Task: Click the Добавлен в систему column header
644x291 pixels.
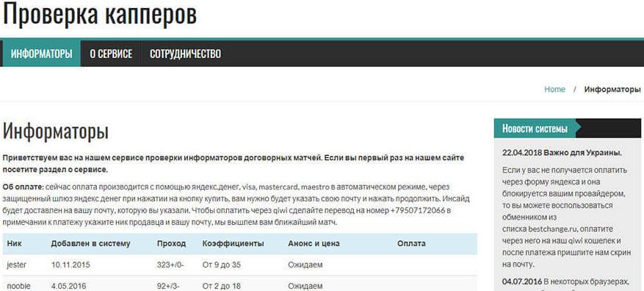Action: pos(90,243)
